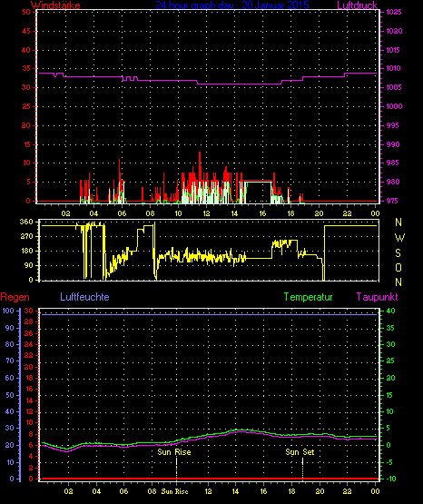The image size is (423, 504).
Task: Click the blue humidity line near 100 percent
Action: point(209,315)
